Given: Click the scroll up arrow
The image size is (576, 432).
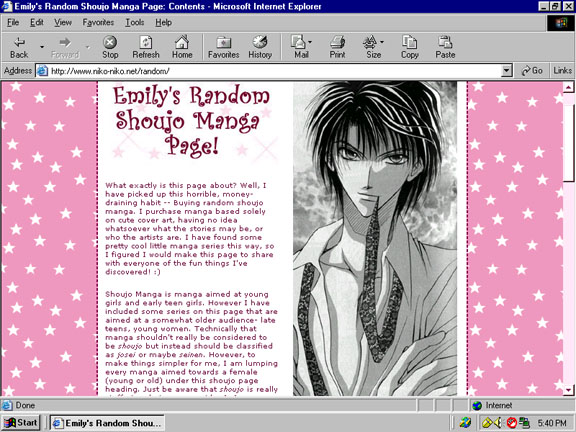Looking at the screenshot, I should tap(568, 87).
